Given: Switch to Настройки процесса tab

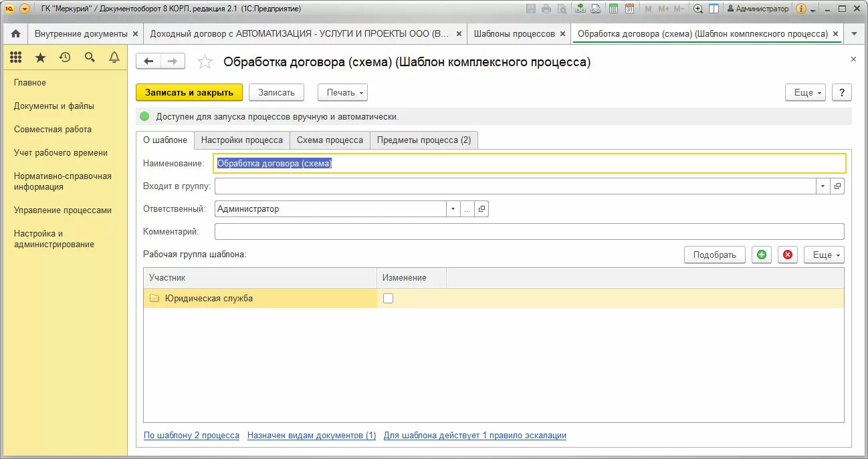Looking at the screenshot, I should 242,140.
